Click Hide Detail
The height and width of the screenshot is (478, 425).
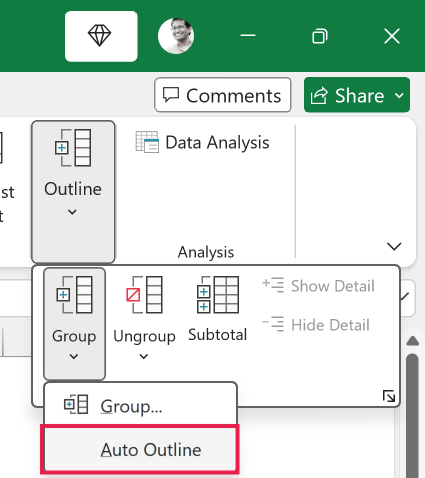click(x=316, y=325)
